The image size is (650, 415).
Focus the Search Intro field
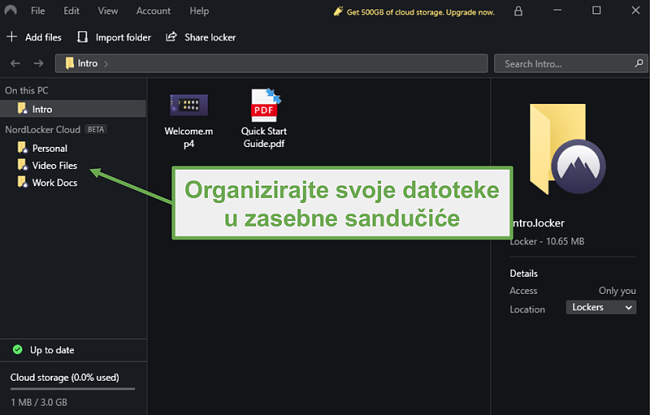570,64
